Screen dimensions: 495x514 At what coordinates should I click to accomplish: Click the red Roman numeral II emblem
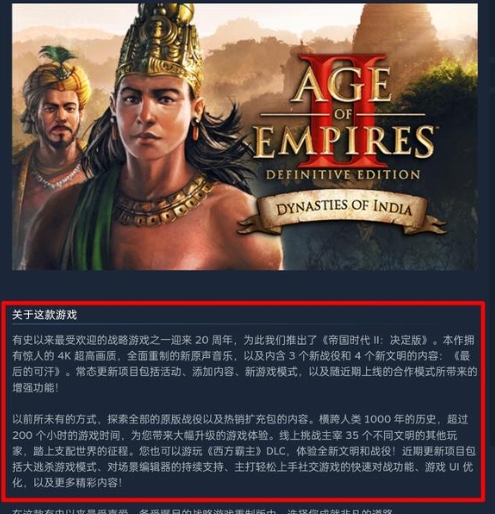click(341, 110)
